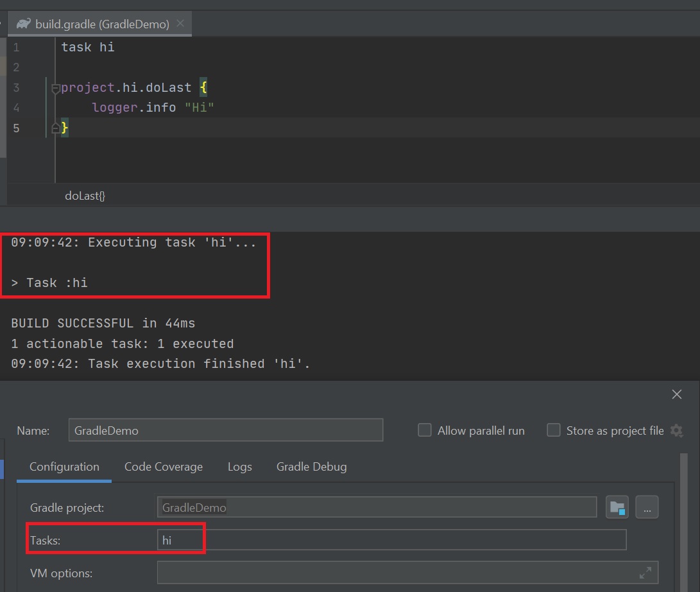The width and height of the screenshot is (700, 592).
Task: Click the Gradle elephant icon on build.gradle tab
Action: pos(24,24)
